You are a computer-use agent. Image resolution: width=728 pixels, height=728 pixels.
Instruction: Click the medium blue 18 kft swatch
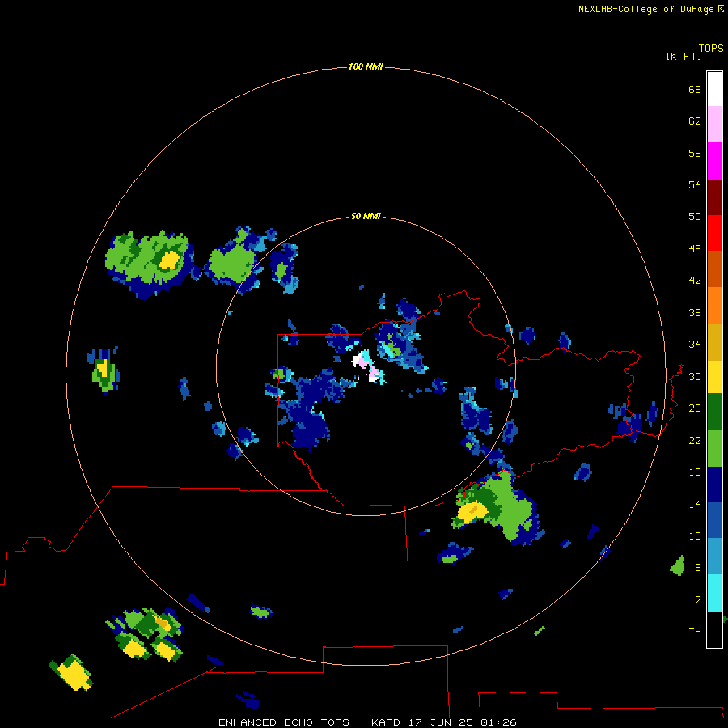(714, 520)
